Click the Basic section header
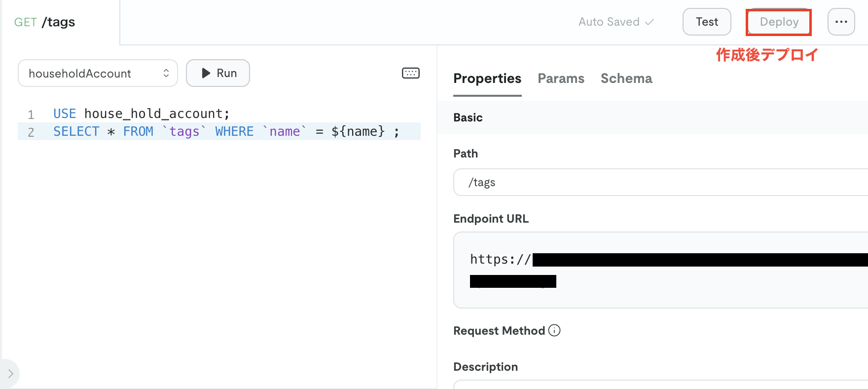The height and width of the screenshot is (389, 868). click(468, 117)
